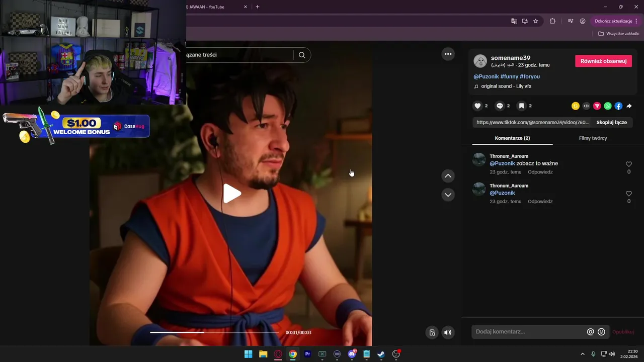
Task: Repost the video with yellow repost icon
Action: (576, 106)
